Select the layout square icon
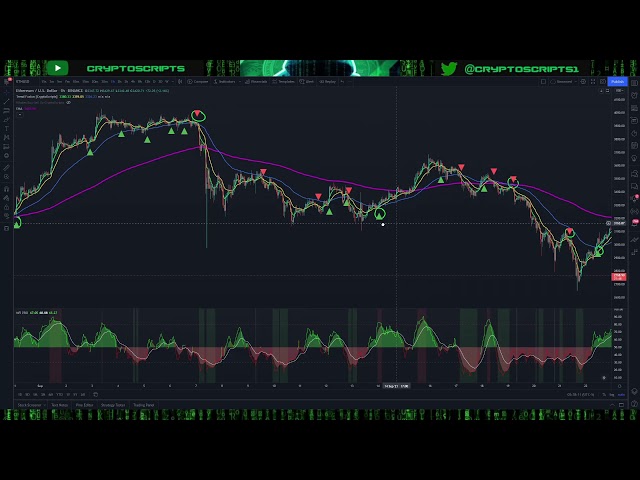This screenshot has height=480, width=640. tap(543, 82)
